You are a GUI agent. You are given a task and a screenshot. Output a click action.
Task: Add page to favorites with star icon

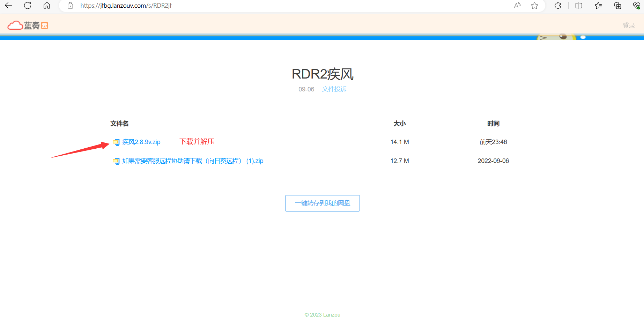534,6
